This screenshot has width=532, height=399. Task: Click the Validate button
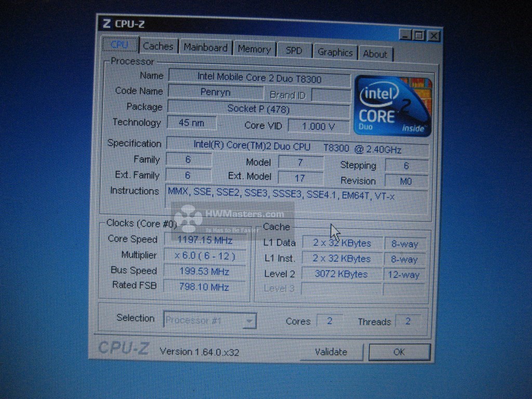[x=331, y=352]
